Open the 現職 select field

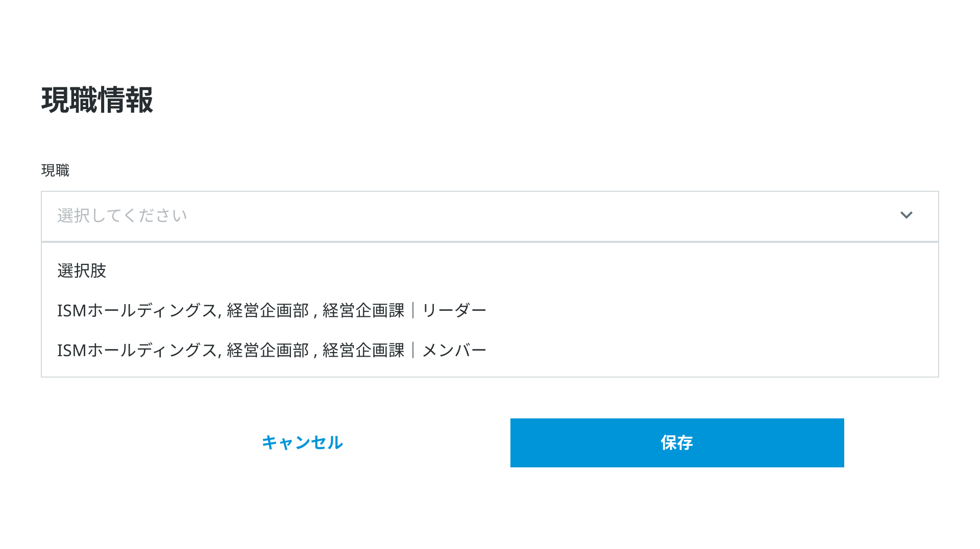[x=490, y=216]
